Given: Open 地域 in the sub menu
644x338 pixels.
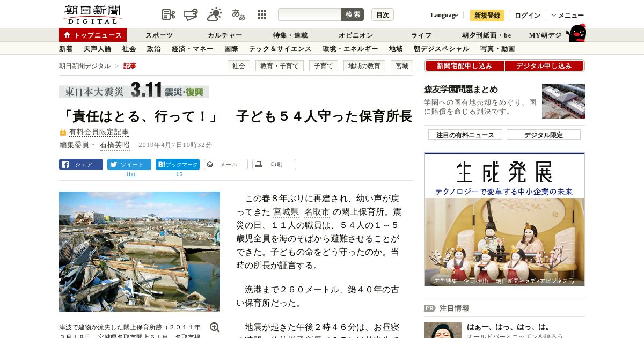Looking at the screenshot, I should (396, 49).
